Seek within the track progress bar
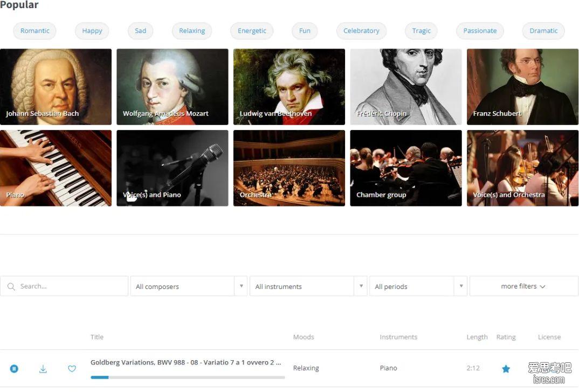 click(x=188, y=377)
